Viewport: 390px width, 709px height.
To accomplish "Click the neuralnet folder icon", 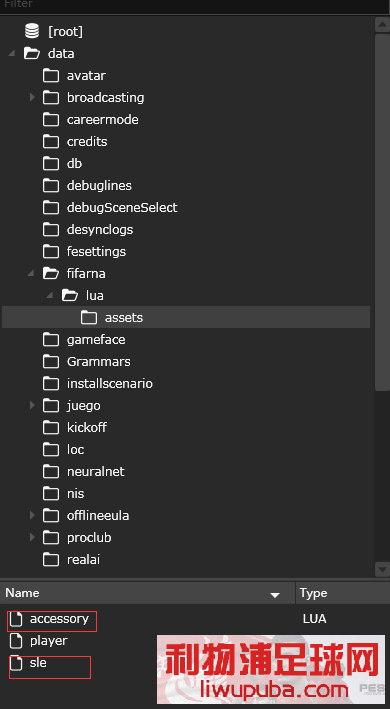I will (x=51, y=472).
